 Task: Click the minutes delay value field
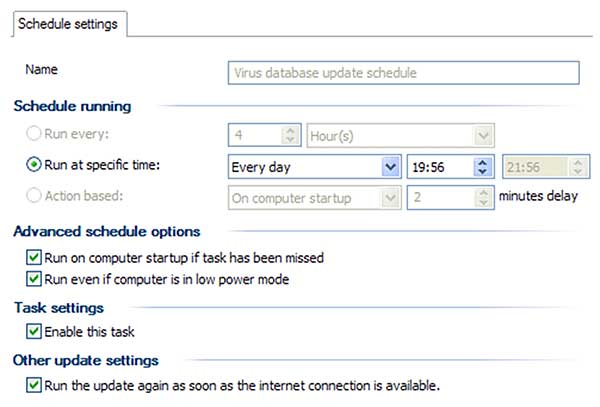[x=439, y=197]
